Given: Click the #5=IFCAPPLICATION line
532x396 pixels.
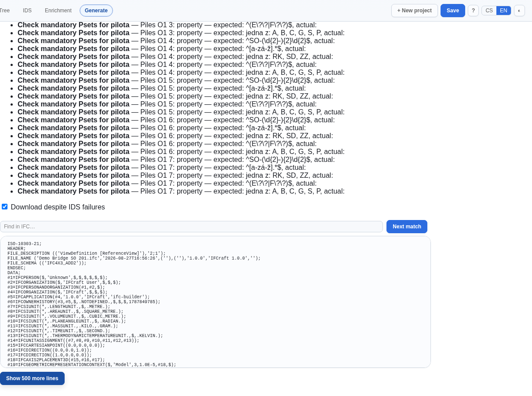Looking at the screenshot, I should [79, 297].
